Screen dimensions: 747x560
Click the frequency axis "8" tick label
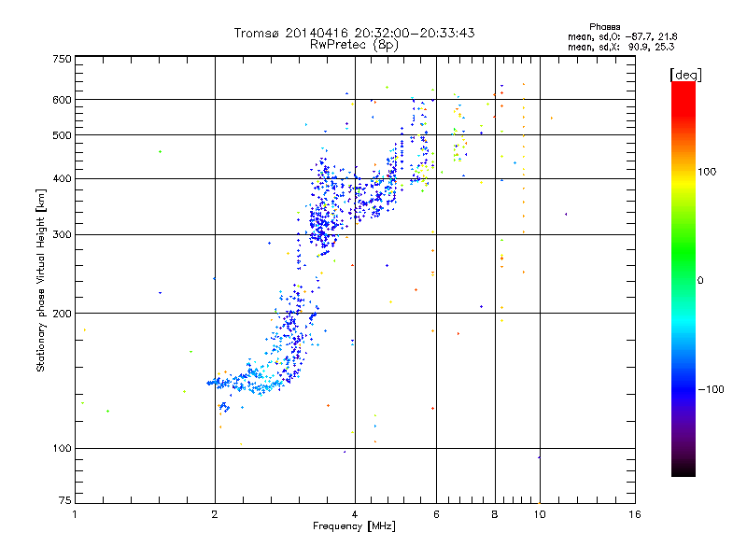point(495,514)
